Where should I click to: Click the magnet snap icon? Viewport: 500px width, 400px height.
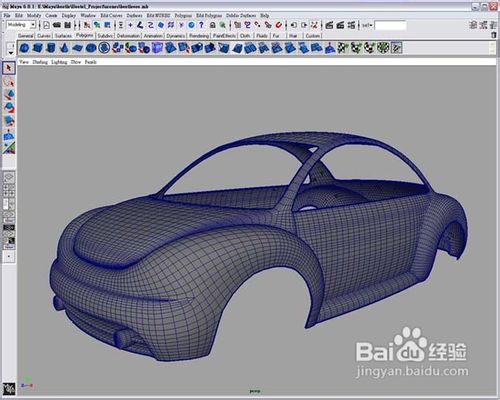pyautogui.click(x=279, y=25)
